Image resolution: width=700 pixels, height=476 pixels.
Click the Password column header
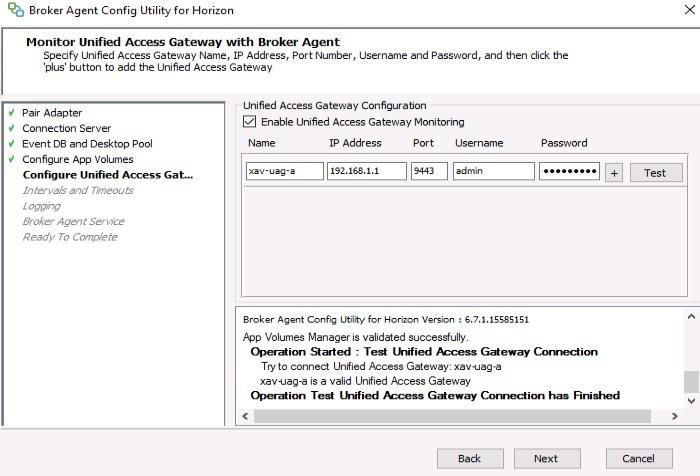coord(564,143)
